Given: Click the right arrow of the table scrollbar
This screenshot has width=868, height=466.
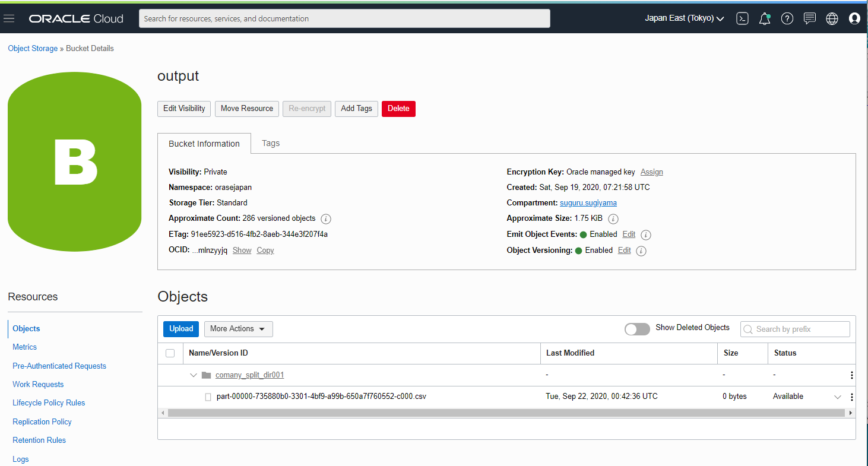Looking at the screenshot, I should tap(851, 413).
